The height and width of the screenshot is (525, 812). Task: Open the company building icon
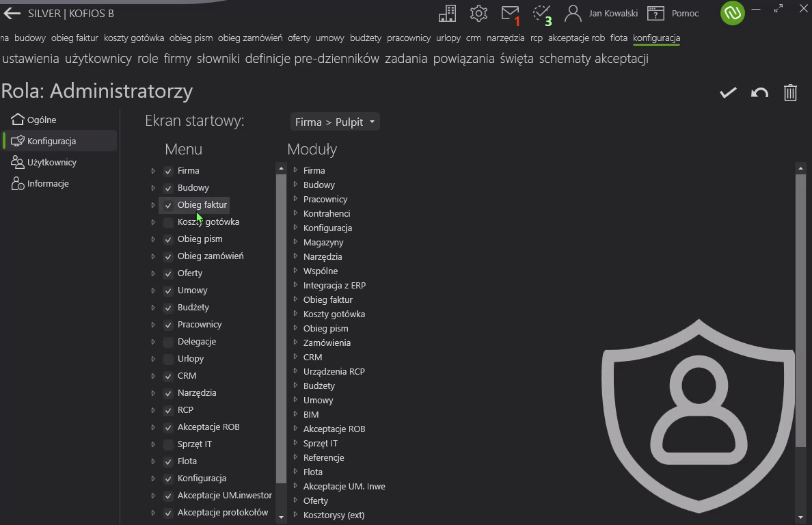[x=447, y=14]
